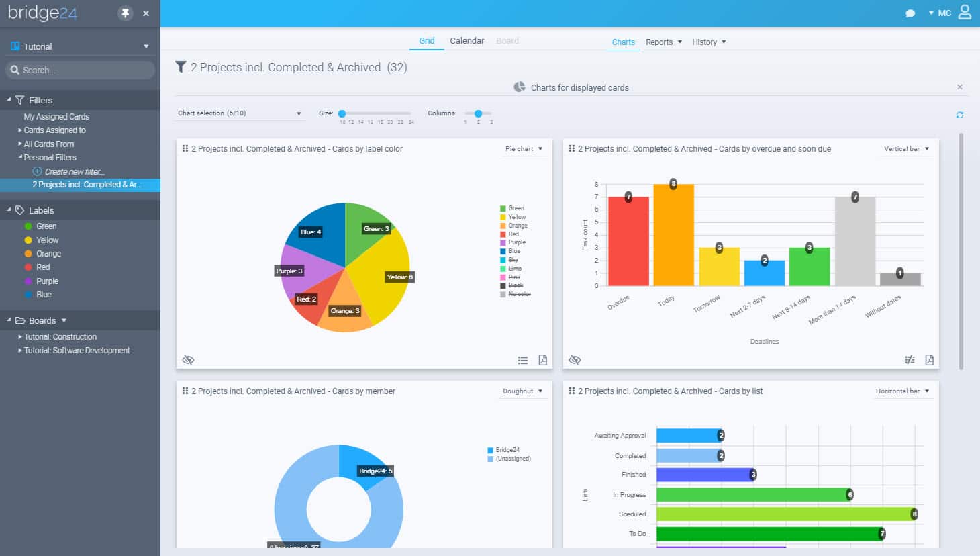Select My Assigned Cards filter
The height and width of the screenshot is (556, 980).
[56, 117]
